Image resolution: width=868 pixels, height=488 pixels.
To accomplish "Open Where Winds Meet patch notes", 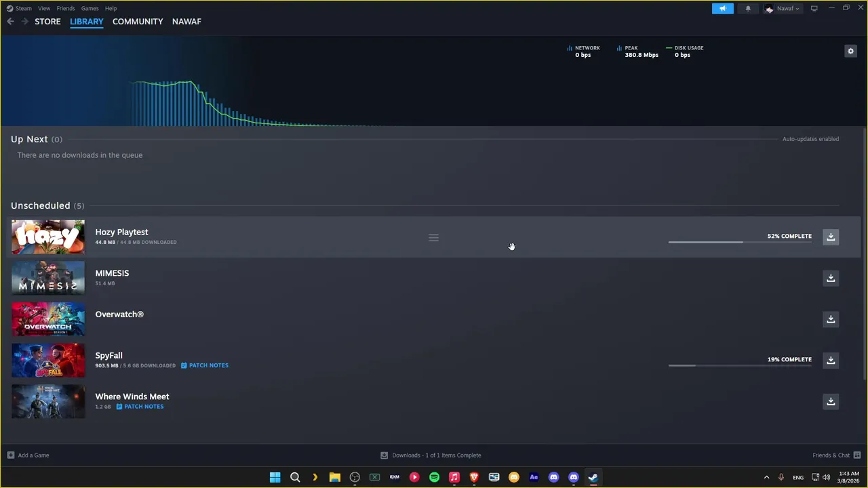I will 140,407.
